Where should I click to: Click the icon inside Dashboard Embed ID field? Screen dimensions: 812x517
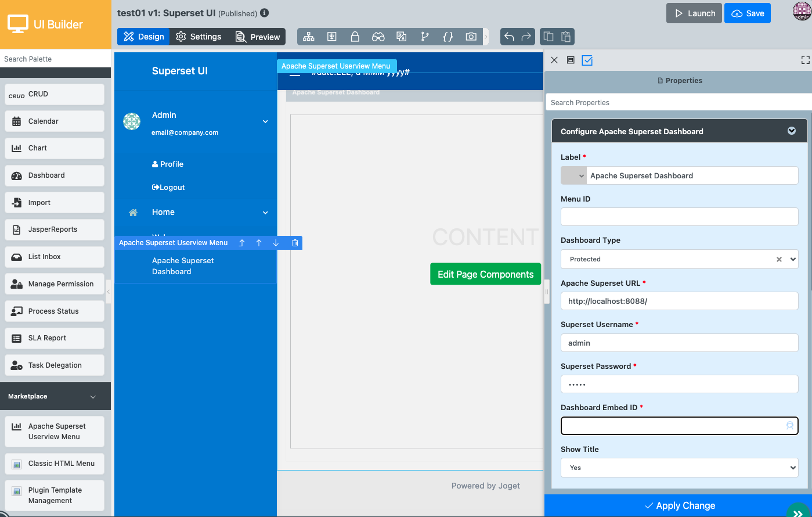pyautogui.click(x=789, y=426)
